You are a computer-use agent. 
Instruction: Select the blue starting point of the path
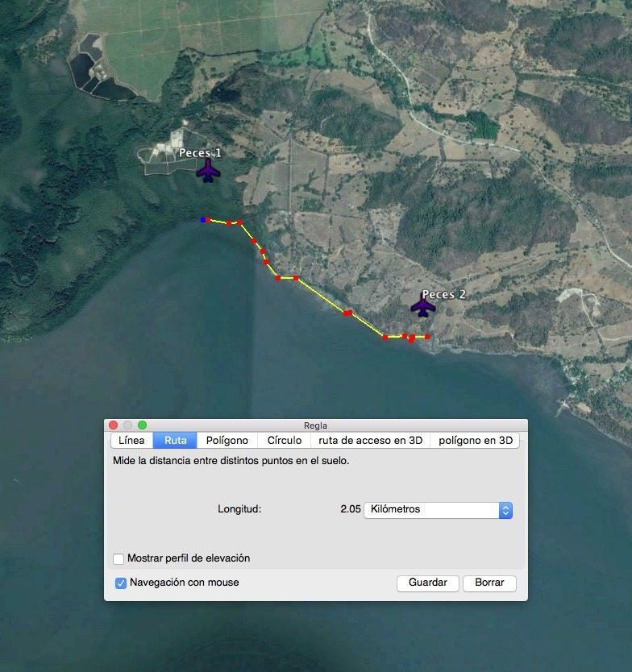[x=203, y=219]
